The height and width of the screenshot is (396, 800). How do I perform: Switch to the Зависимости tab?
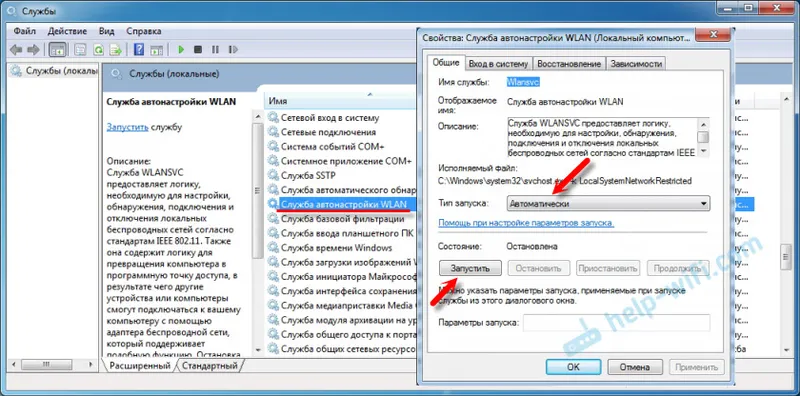[x=636, y=64]
